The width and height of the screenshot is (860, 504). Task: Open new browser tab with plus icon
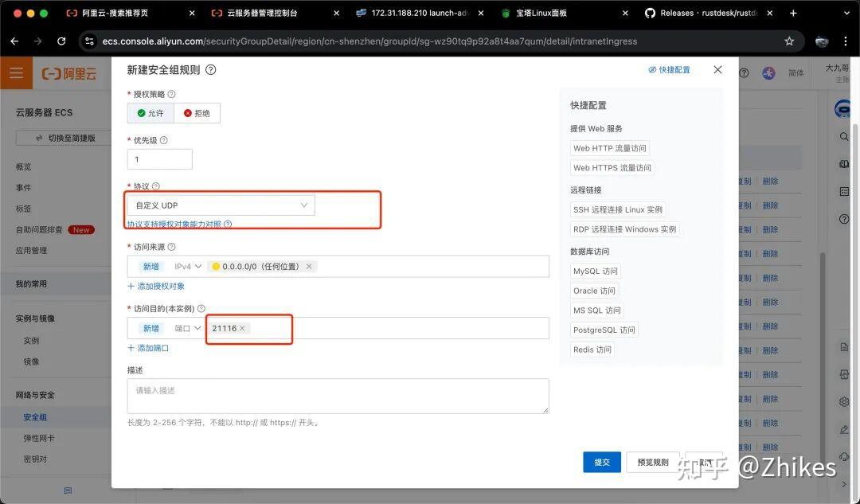click(x=793, y=13)
